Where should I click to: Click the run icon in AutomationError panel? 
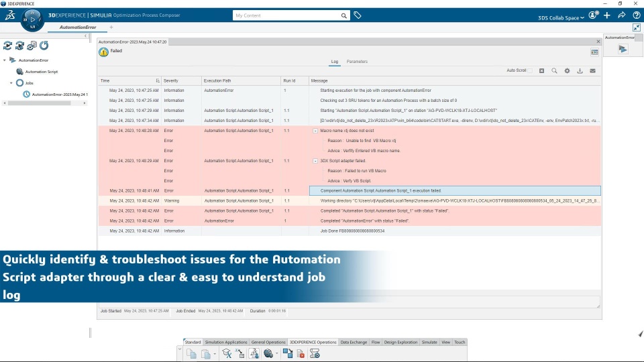tap(623, 49)
